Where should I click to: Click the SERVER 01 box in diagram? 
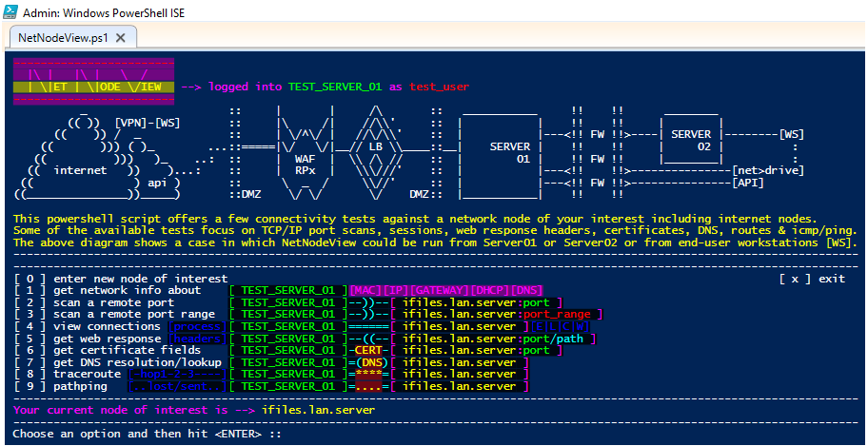point(502,154)
